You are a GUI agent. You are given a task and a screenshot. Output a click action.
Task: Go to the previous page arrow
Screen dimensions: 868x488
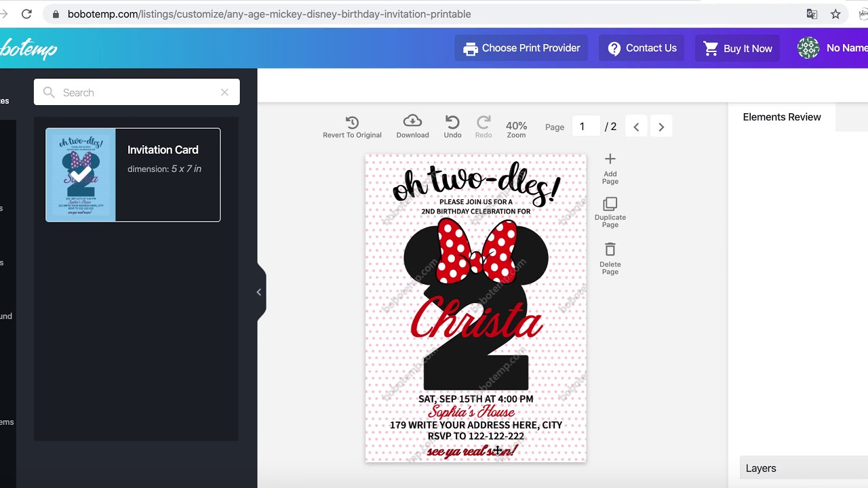click(x=636, y=127)
